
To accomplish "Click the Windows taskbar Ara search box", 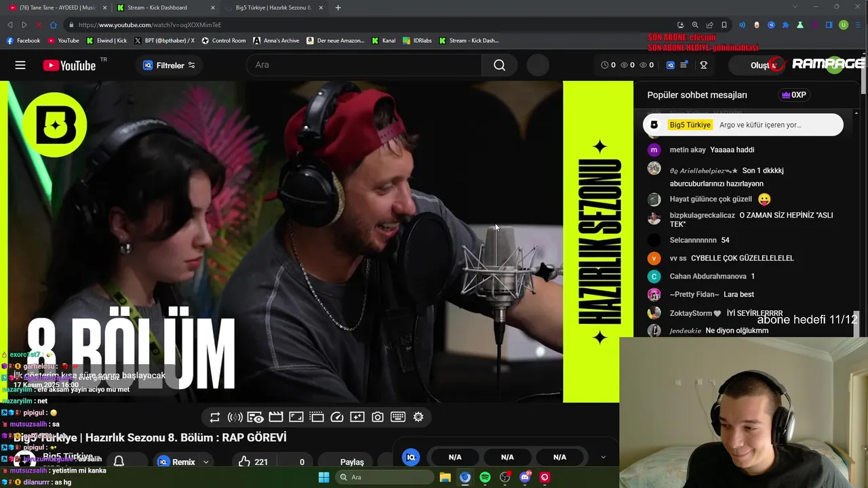I will 384,477.
